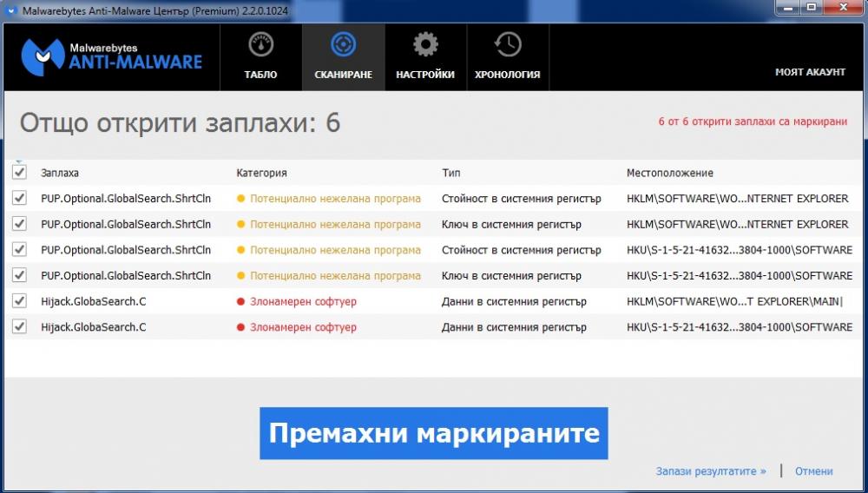Uncheck Hijack.GlobaSearch.C row located in HKLM
The height and width of the screenshot is (493, 868).
click(19, 300)
